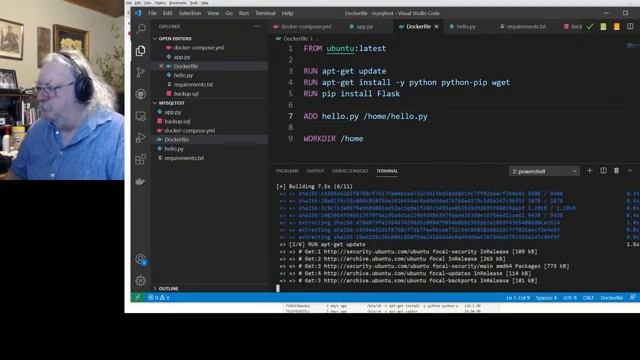Open backup.sql in Open Editors list
Screen dimensions: 640x360
(186, 94)
